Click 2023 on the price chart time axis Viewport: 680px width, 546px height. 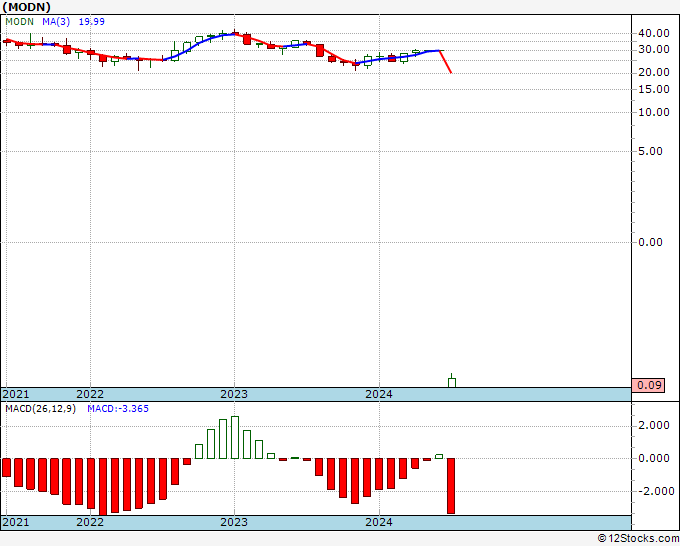[x=234, y=394]
